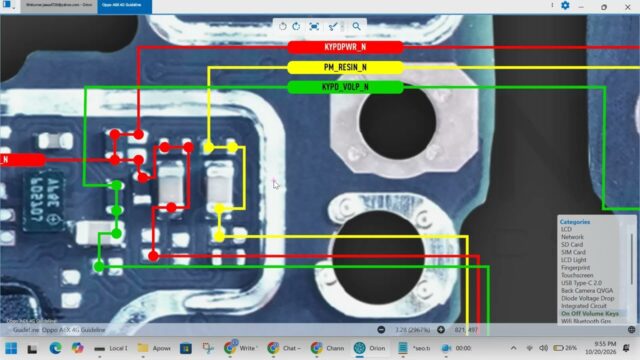The height and width of the screenshot is (360, 640).
Task: Open Snipping Tool from taskbar
Action: tap(208, 348)
